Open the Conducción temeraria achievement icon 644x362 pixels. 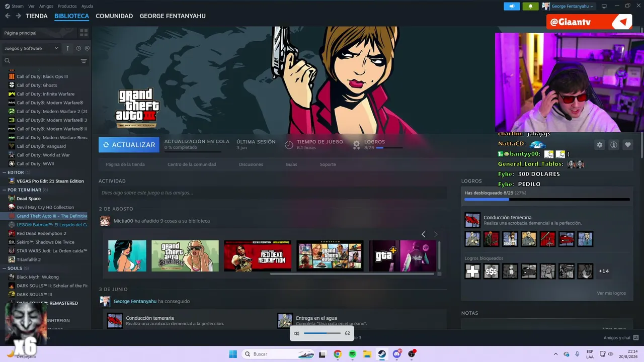(x=472, y=220)
